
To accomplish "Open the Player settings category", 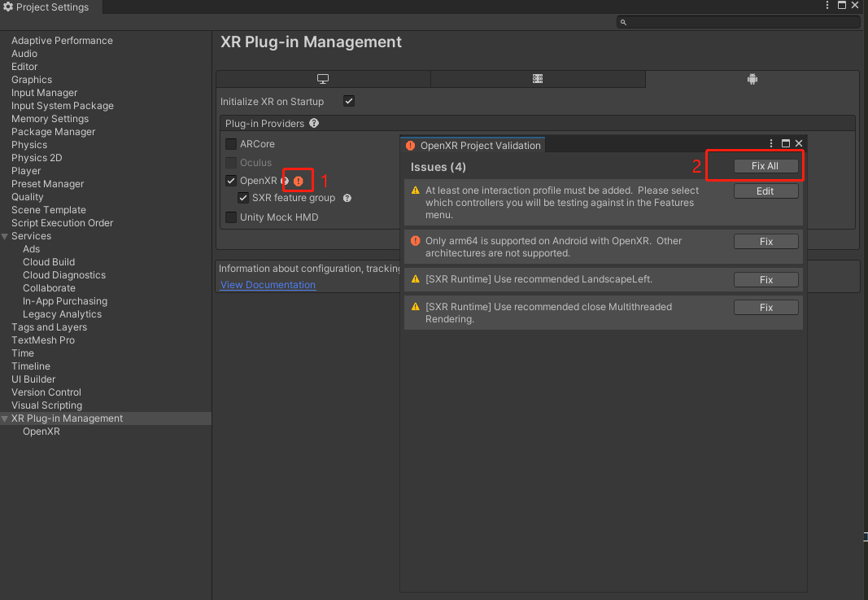I will [26, 171].
